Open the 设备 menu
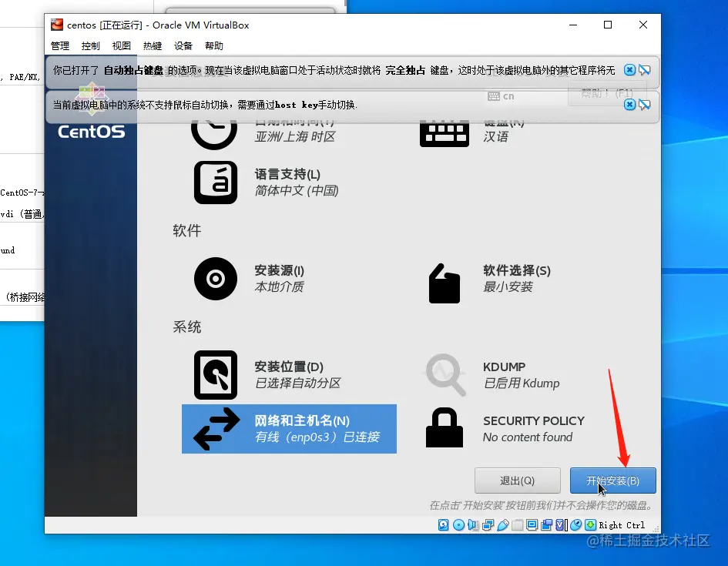The image size is (728, 566). [183, 46]
